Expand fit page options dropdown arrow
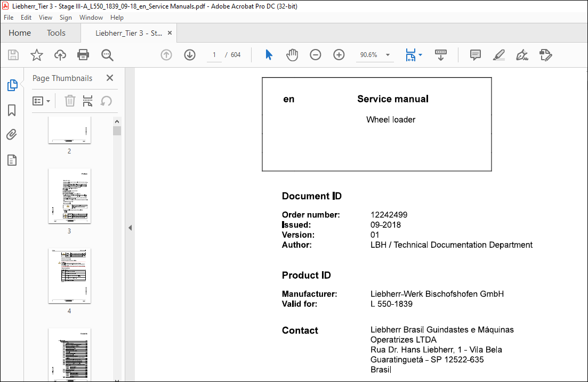Screen dimensions: 588x382 click(x=421, y=55)
